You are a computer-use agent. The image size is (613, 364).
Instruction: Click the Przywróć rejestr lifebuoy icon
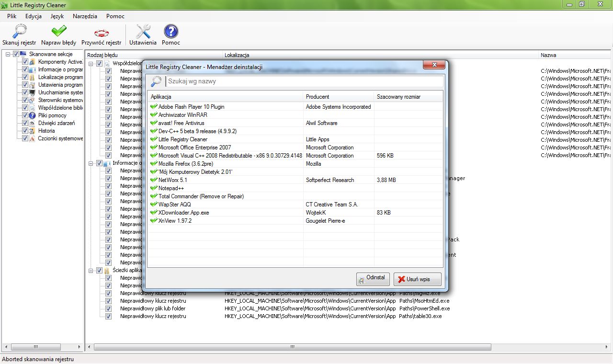click(102, 32)
